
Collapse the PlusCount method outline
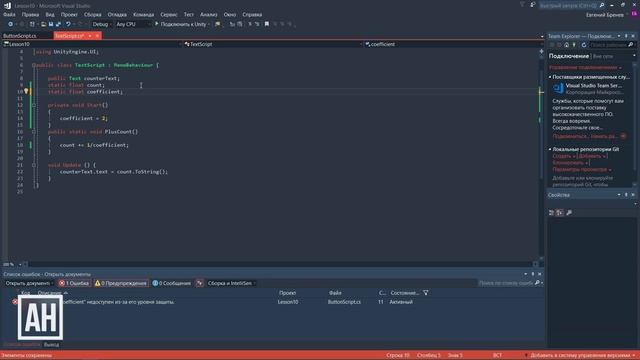(x=34, y=131)
